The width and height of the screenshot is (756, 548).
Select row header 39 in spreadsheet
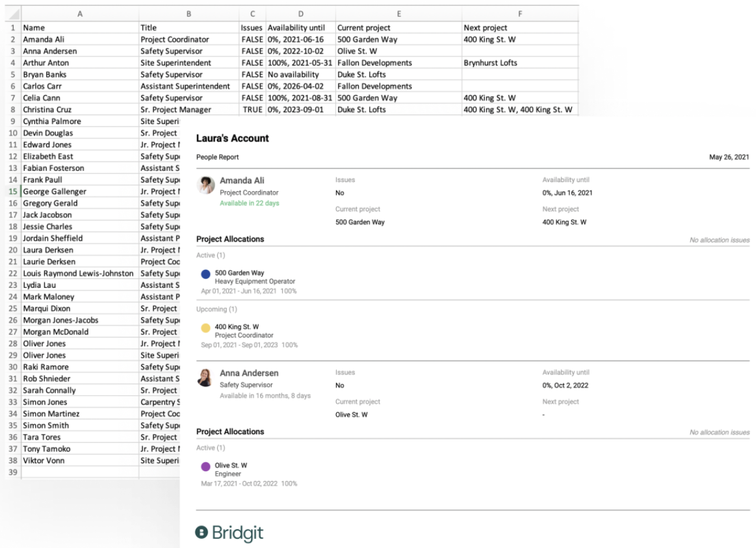pos(13,473)
